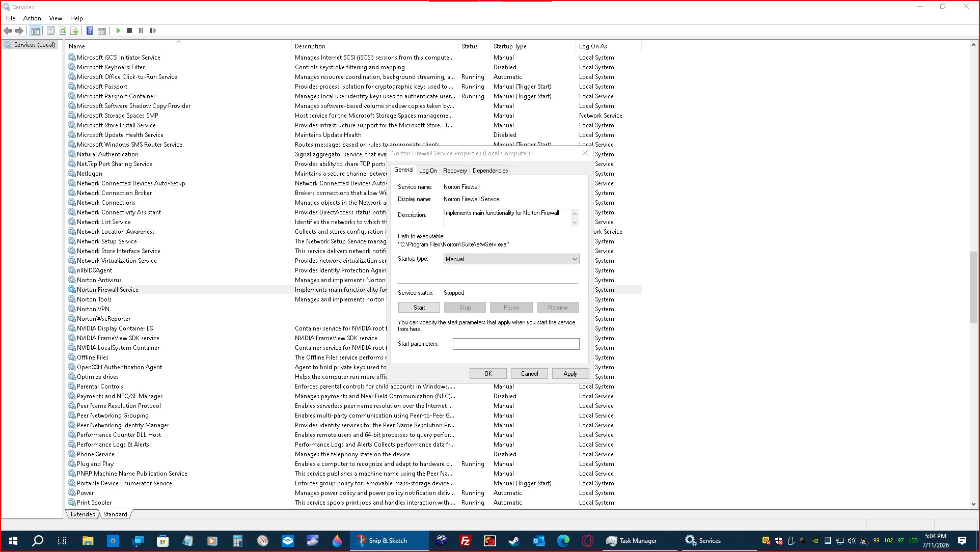Click the services list scroll up arrow
Viewport: 980px width, 552px height.
click(x=973, y=45)
